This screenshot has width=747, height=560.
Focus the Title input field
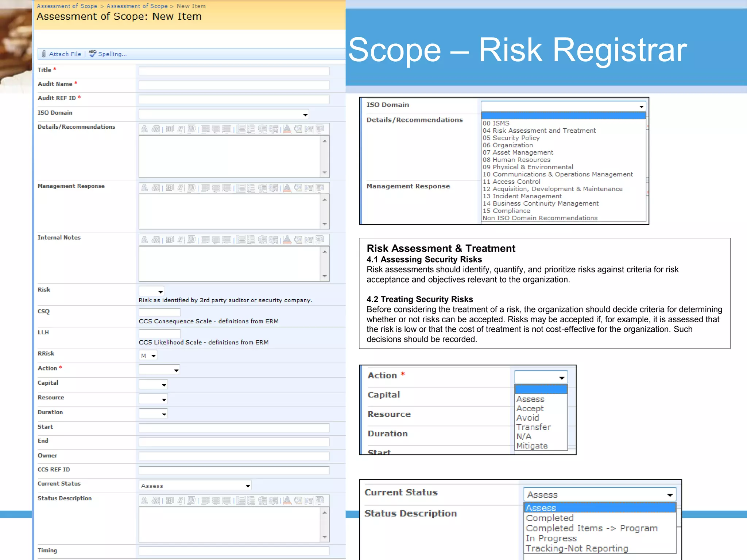pyautogui.click(x=234, y=71)
